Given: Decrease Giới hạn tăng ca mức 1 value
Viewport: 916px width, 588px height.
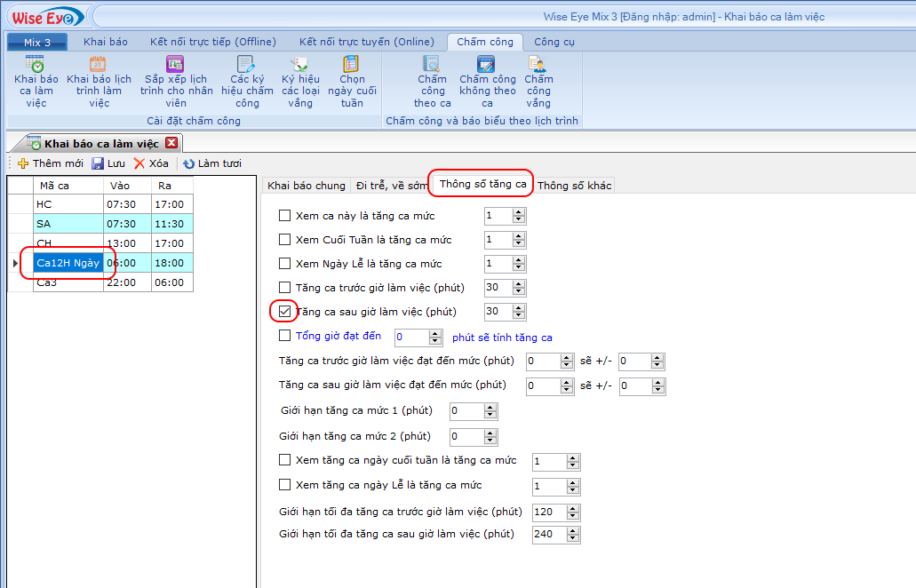Looking at the screenshot, I should pyautogui.click(x=490, y=415).
